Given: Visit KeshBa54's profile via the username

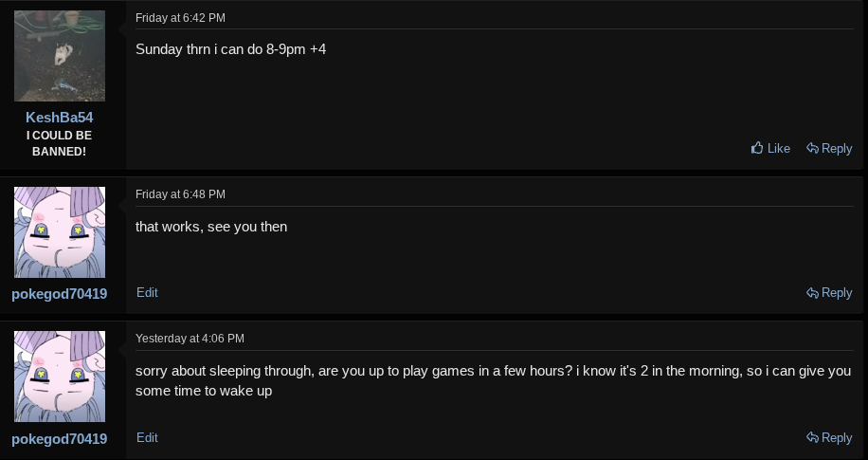Looking at the screenshot, I should pos(60,118).
